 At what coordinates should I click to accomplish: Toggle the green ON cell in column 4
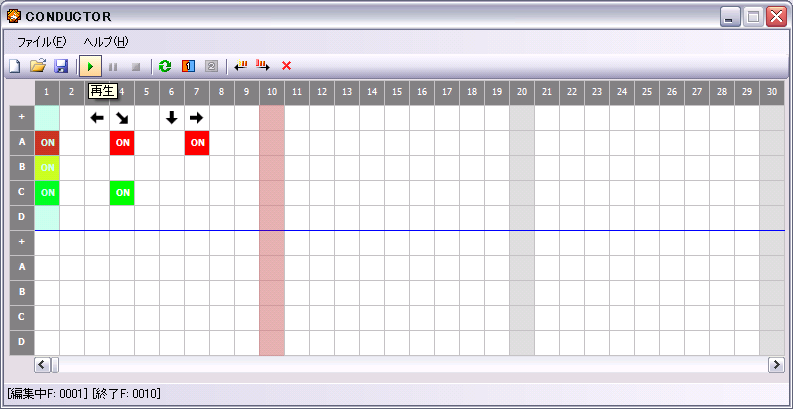[122, 193]
